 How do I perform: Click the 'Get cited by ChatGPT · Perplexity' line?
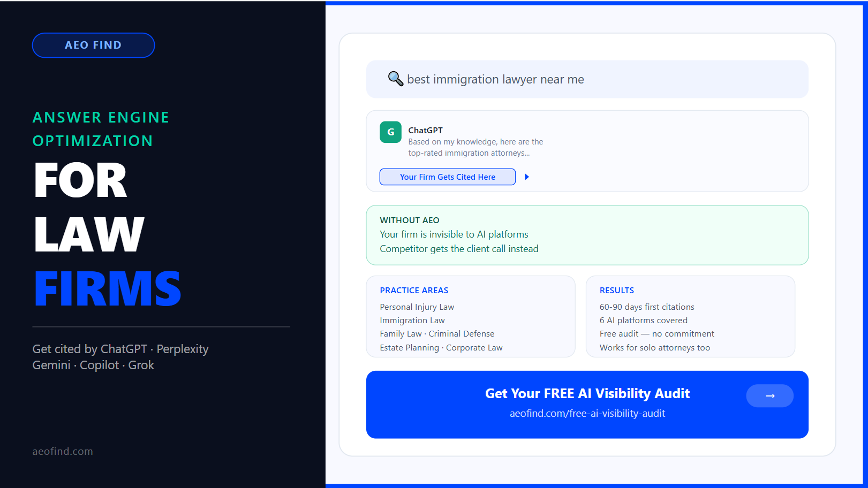tap(120, 349)
